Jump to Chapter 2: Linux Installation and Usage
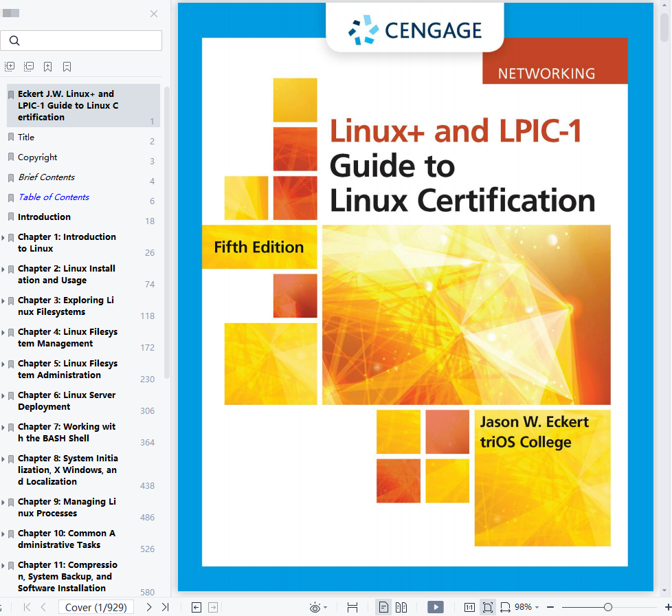The image size is (672, 616). point(67,274)
